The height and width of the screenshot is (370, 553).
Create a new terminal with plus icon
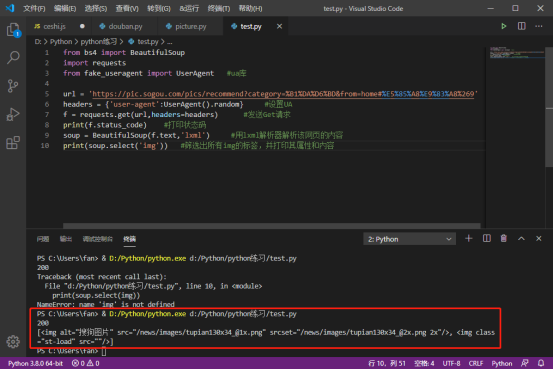469,239
